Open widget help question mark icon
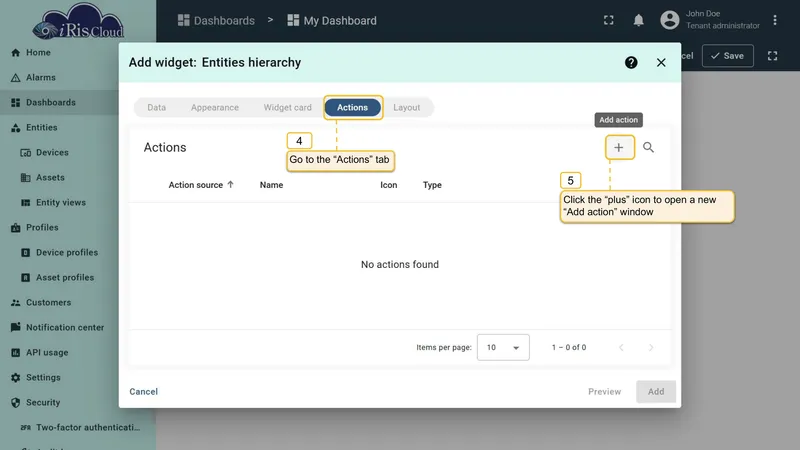 (x=631, y=62)
